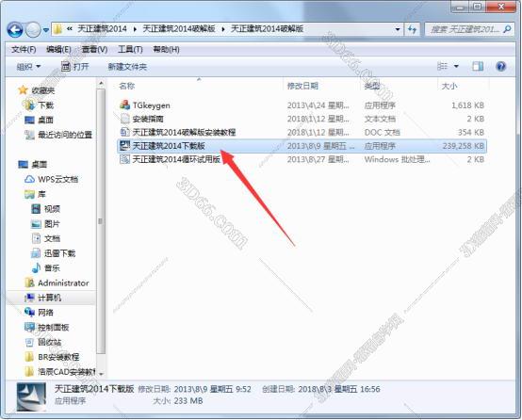Open the 编辑(E) menu
The image size is (522, 420).
pyautogui.click(x=58, y=50)
